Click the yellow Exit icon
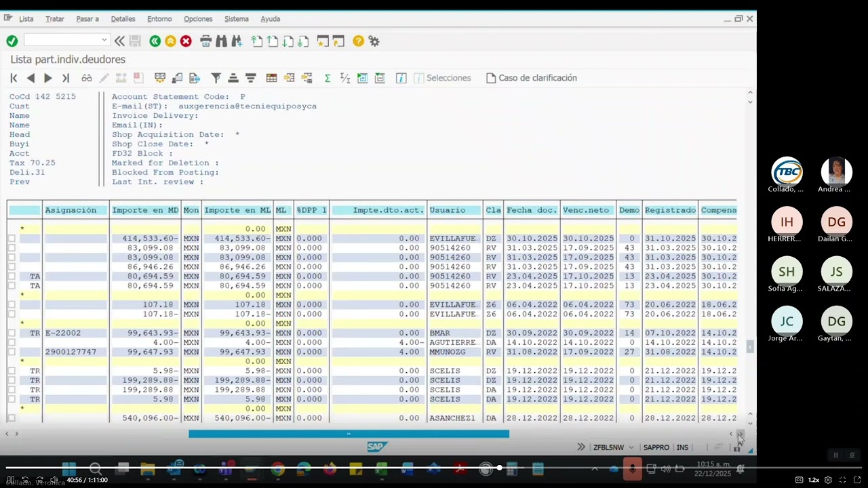Viewport: 868px width, 488px height. point(170,41)
